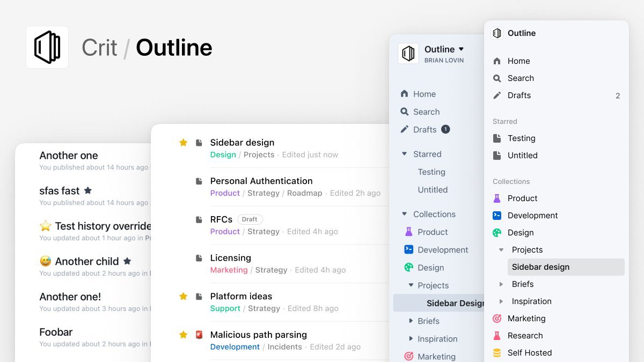Remove the star from Malicious path parsing

point(183,335)
